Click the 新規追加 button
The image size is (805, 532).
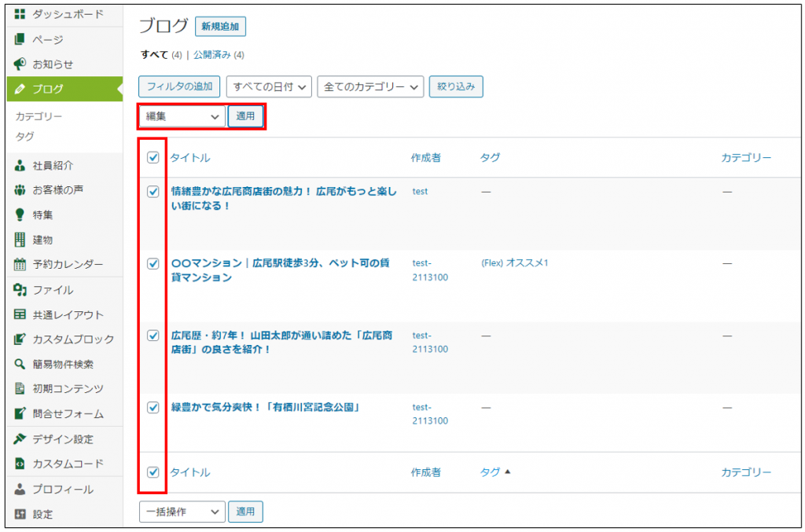pyautogui.click(x=220, y=27)
